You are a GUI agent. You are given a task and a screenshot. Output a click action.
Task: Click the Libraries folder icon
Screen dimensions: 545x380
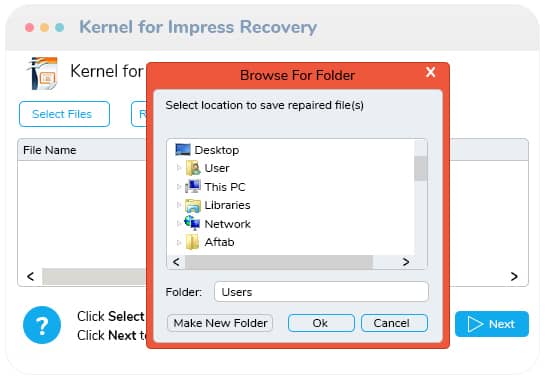193,205
